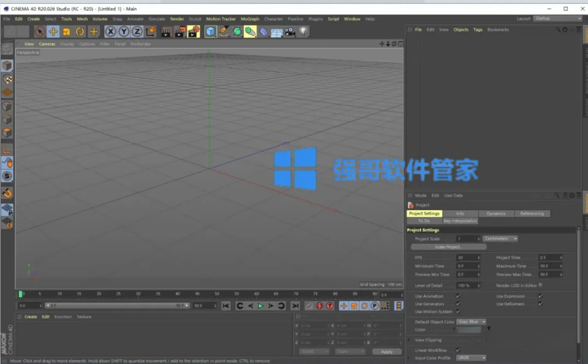Click the FPS value field
The image size is (588, 364).
pyautogui.click(x=468, y=257)
